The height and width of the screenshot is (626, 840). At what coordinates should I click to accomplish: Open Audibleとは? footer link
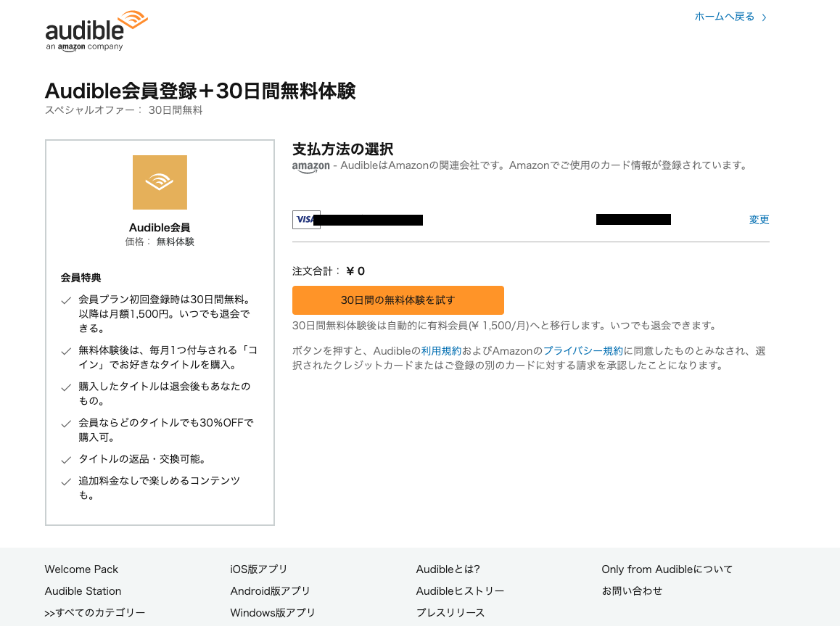point(448,569)
